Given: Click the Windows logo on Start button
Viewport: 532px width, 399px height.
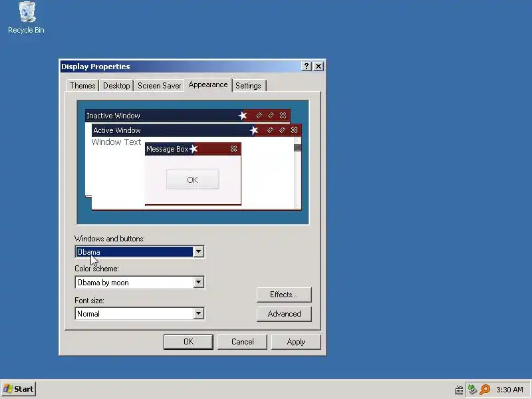Looking at the screenshot, I should coord(7,389).
